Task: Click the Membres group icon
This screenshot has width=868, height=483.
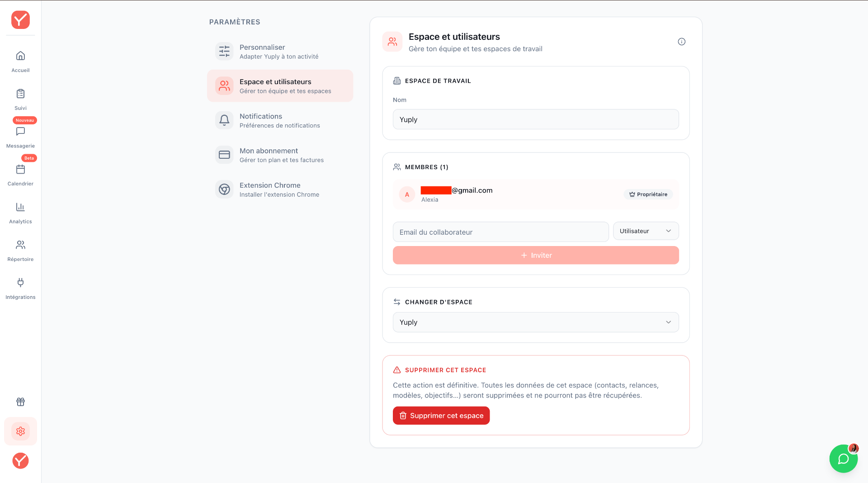Action: [x=397, y=167]
